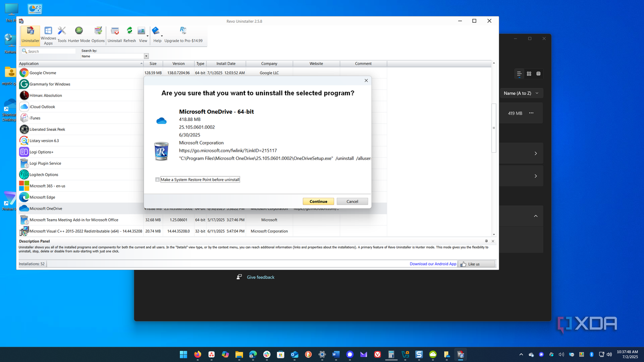The height and width of the screenshot is (362, 644).
Task: Switch background window to table view
Action: (538, 74)
